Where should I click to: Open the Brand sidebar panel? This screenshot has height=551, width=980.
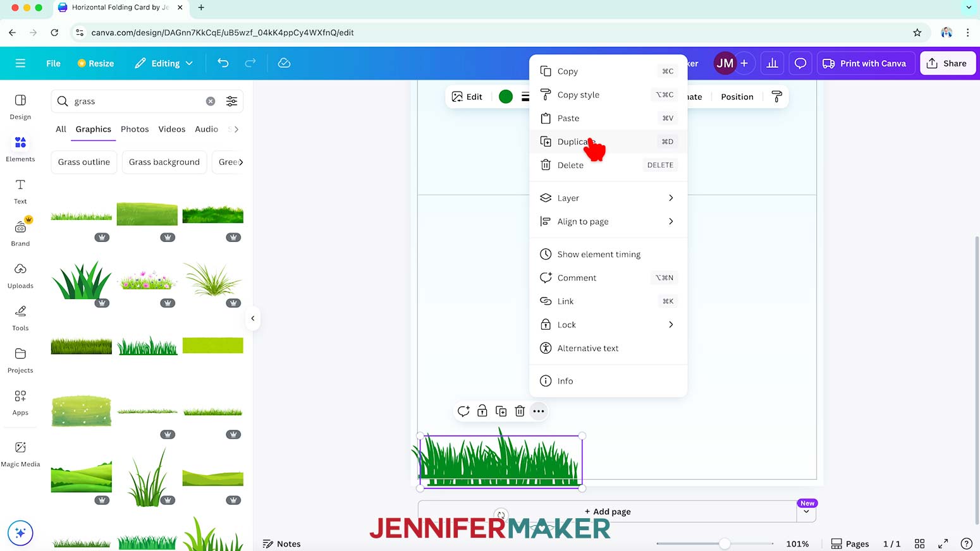point(20,234)
